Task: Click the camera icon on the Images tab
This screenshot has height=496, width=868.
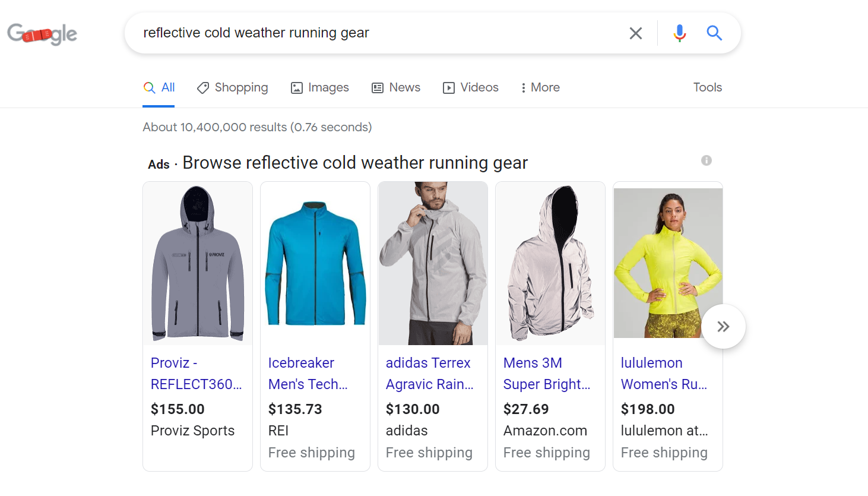Action: click(x=296, y=87)
